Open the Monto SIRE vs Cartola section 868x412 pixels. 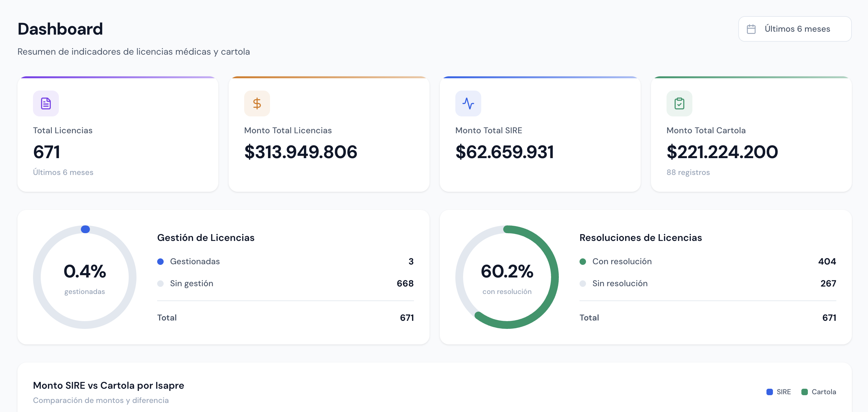(108, 385)
